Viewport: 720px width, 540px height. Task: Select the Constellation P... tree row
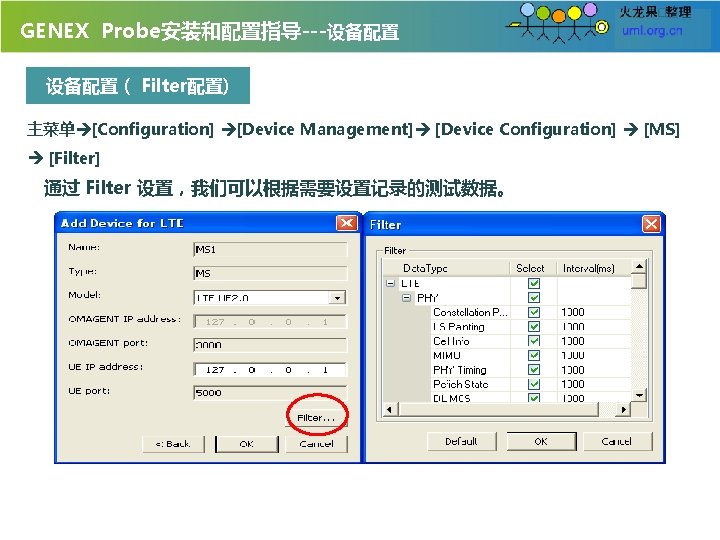(x=470, y=312)
